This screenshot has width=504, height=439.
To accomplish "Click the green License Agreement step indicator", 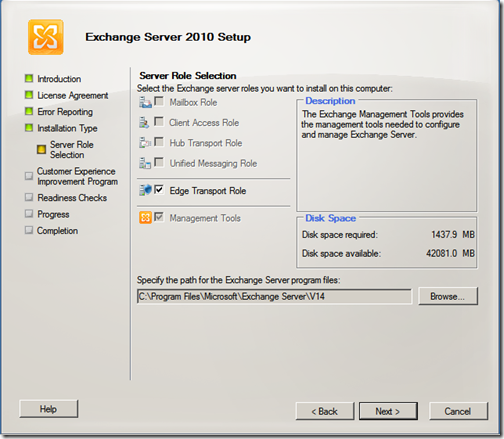I will pyautogui.click(x=29, y=95).
